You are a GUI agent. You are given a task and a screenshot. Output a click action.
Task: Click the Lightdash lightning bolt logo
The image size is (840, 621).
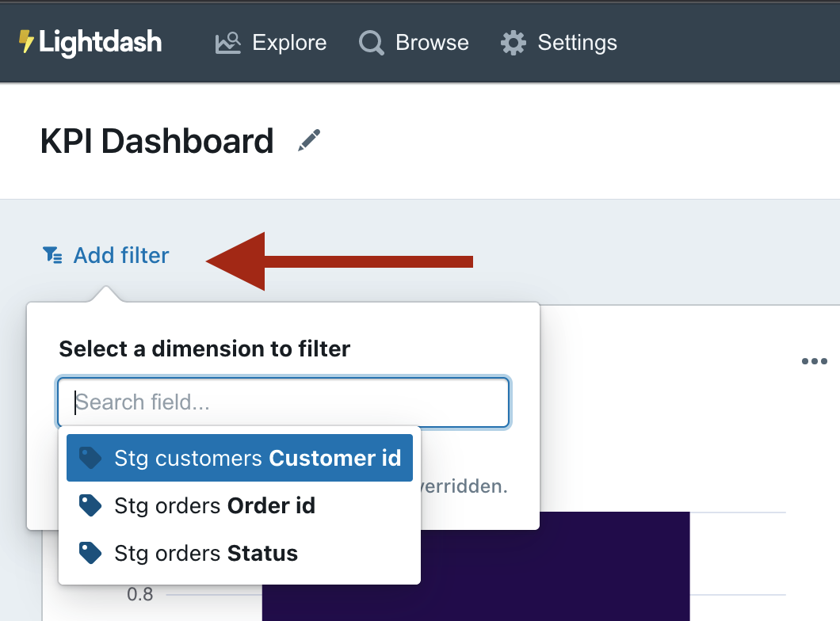coord(27,42)
